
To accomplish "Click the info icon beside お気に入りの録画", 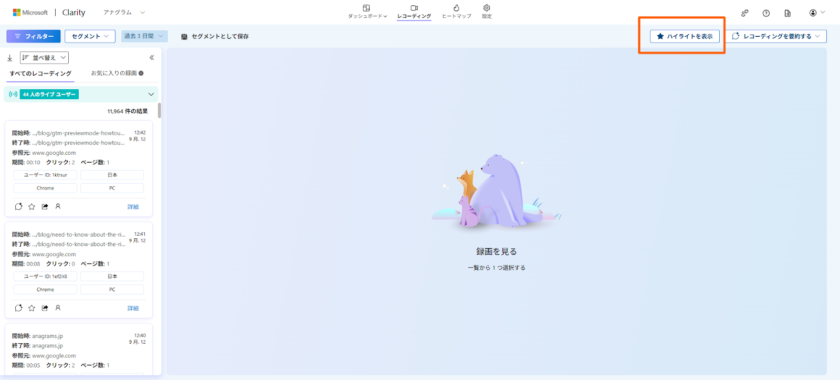I will click(x=141, y=73).
